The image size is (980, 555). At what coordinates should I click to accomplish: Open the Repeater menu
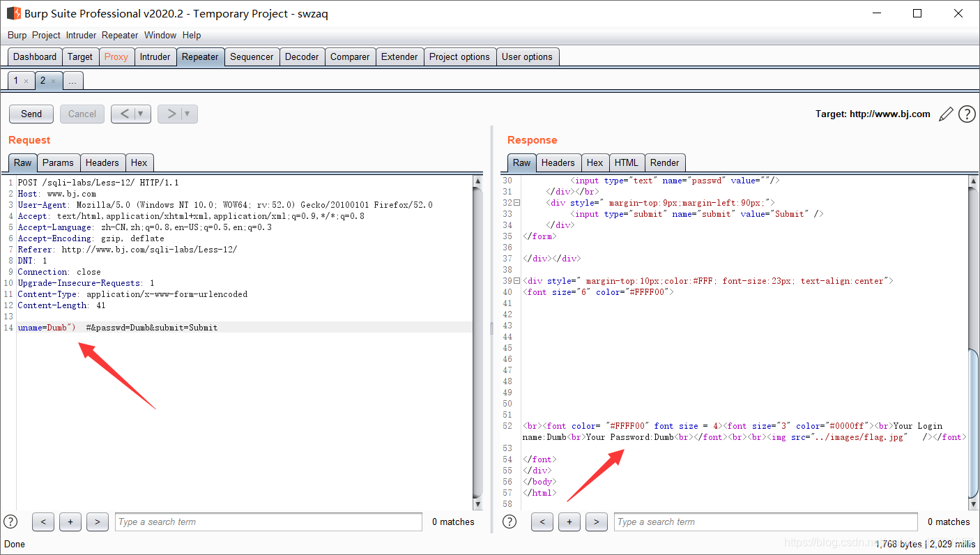click(x=120, y=35)
